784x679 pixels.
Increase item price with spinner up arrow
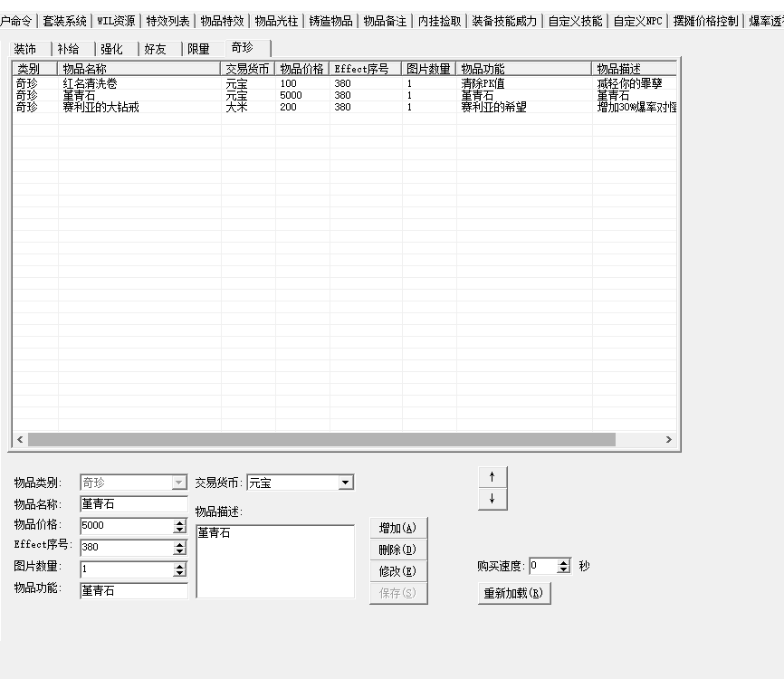179,522
